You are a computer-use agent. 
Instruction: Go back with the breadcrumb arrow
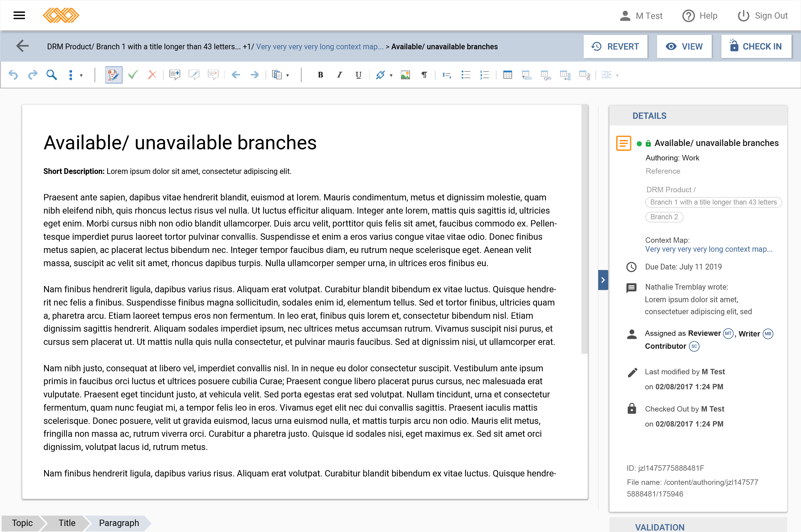point(23,46)
